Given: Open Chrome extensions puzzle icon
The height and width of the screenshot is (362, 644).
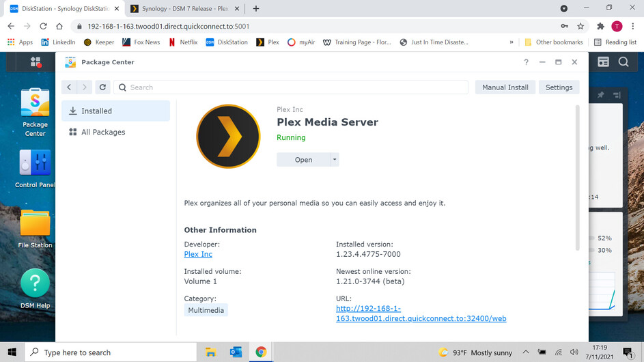Looking at the screenshot, I should 600,27.
